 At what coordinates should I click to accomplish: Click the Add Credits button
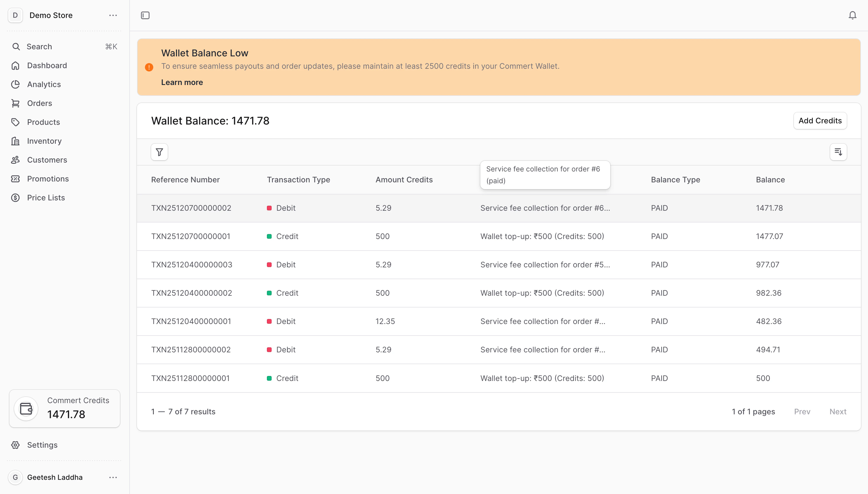(820, 121)
